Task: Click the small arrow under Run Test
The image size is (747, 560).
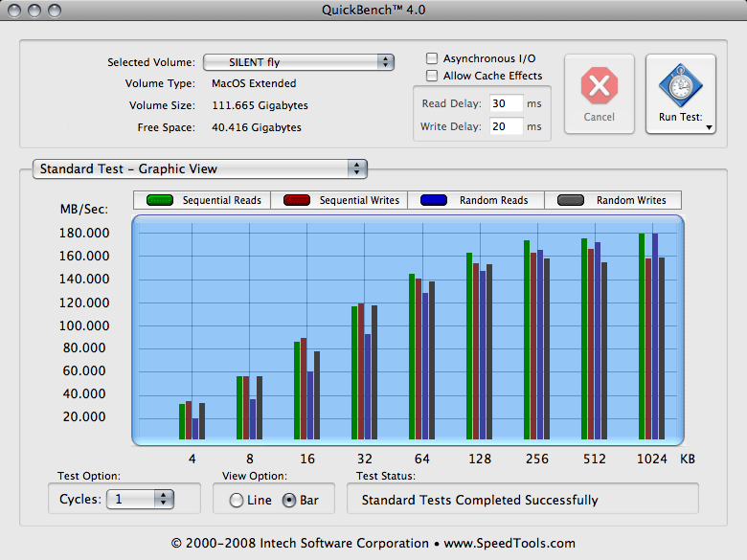Action: (x=709, y=126)
